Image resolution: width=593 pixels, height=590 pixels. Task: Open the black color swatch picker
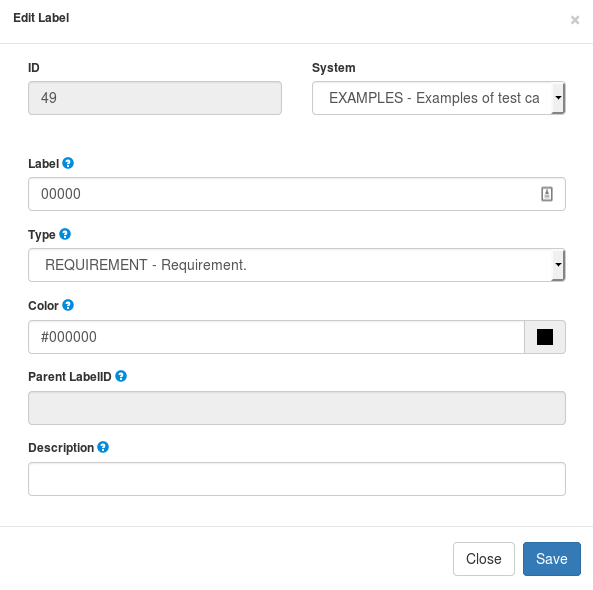tap(545, 337)
